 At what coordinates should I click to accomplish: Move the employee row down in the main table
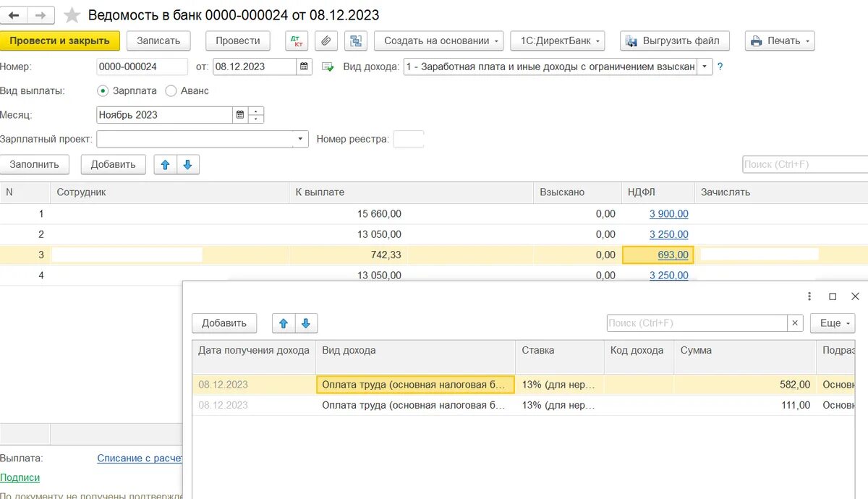click(188, 164)
